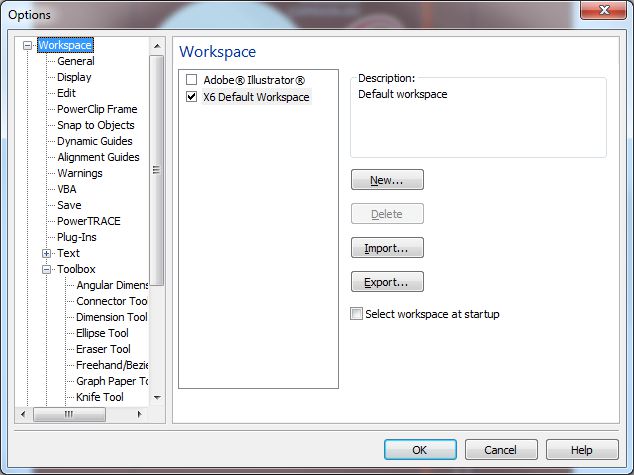Image resolution: width=634 pixels, height=475 pixels.
Task: Confirm the dialog with OK
Action: 420,450
